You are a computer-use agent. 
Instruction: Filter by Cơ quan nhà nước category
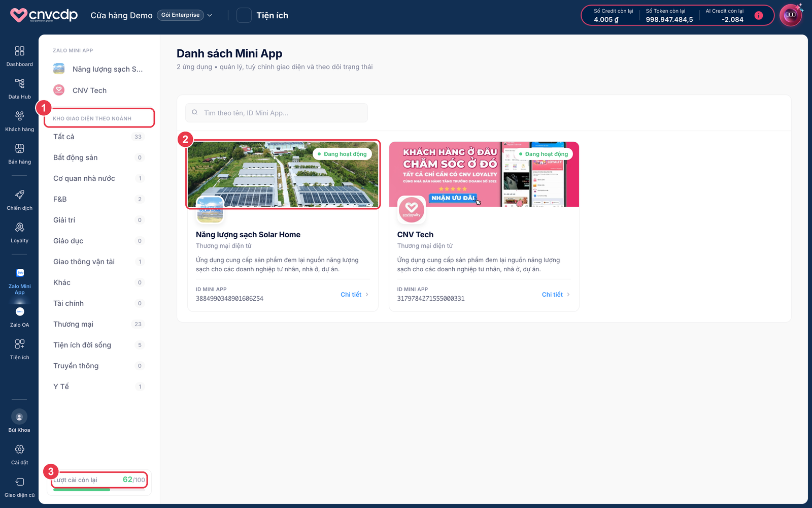click(x=99, y=178)
